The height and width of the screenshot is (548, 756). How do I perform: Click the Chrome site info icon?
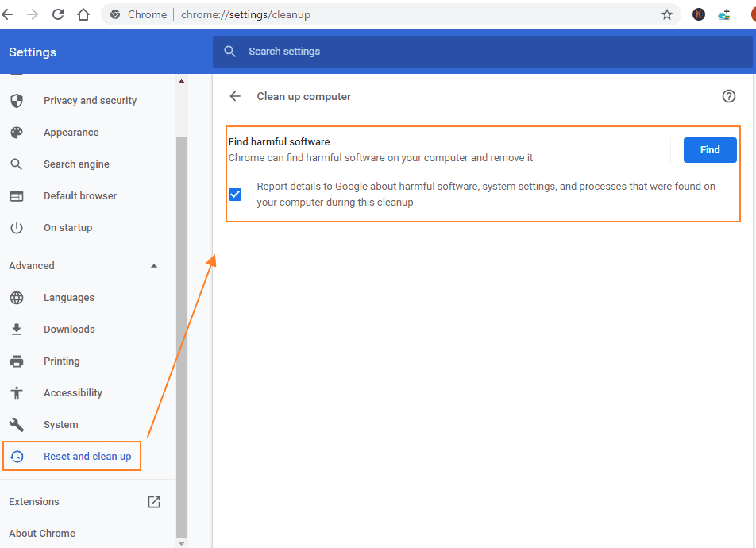click(115, 14)
